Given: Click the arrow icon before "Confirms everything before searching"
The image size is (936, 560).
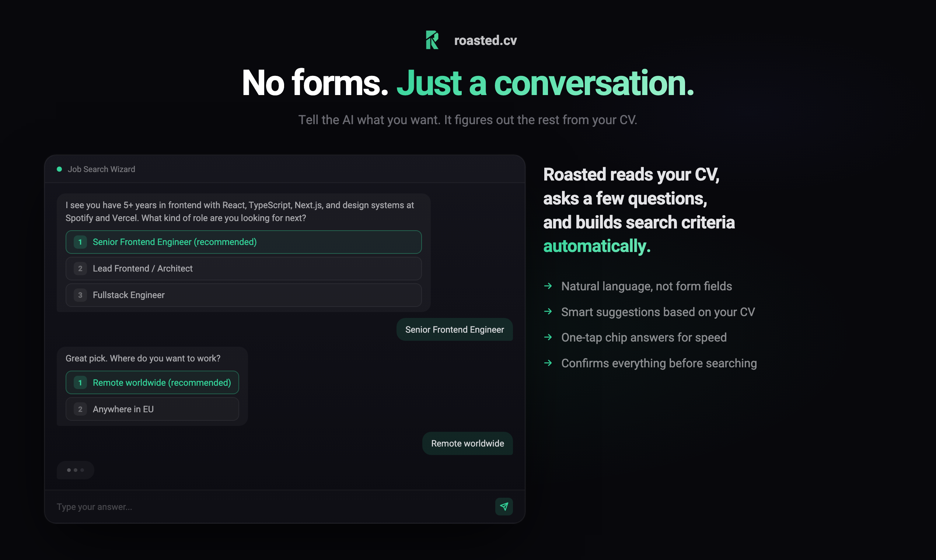Looking at the screenshot, I should pos(548,363).
